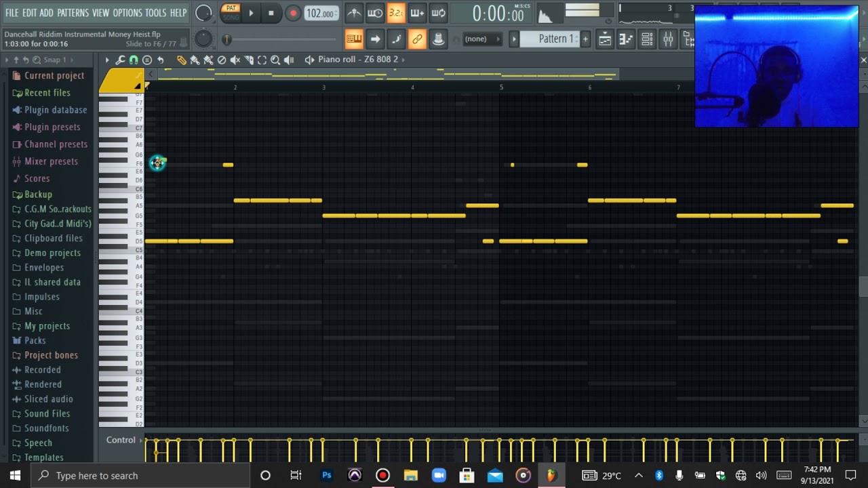Start playback with the Play button
Screen dimensions: 868x488
tap(251, 13)
